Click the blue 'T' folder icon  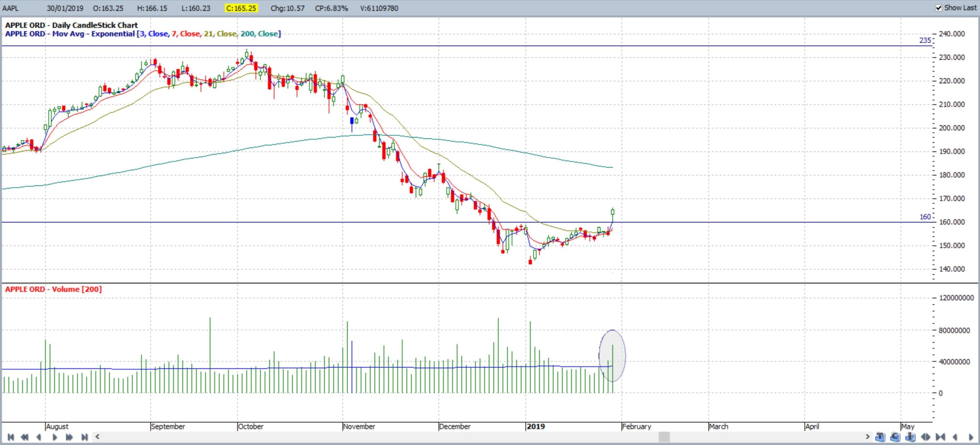(880, 437)
